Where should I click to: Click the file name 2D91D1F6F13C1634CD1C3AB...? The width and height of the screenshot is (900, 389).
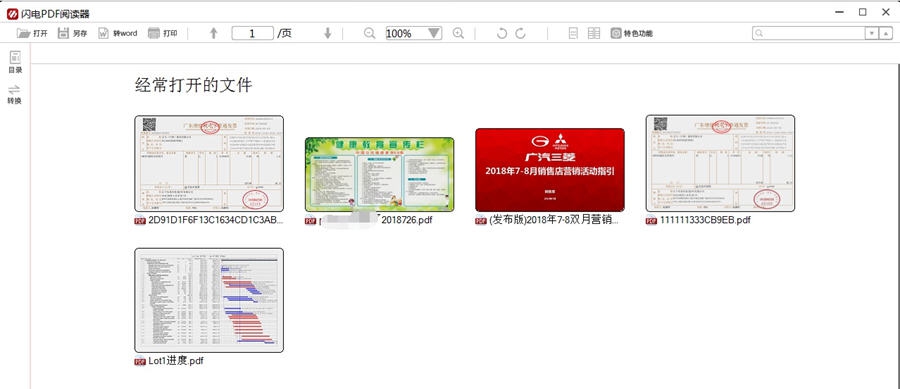point(216,220)
